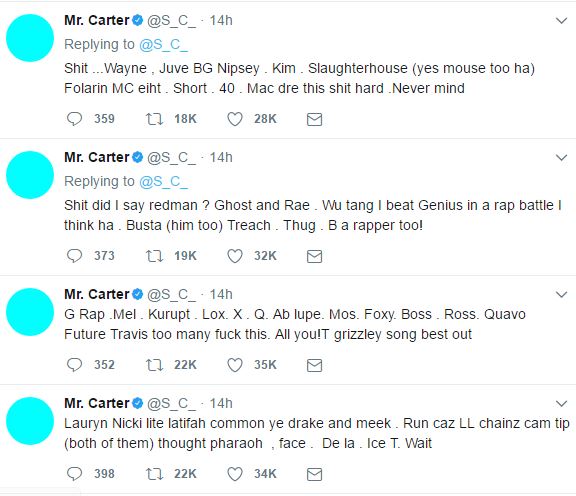Click the @S_C_ mention in the second 'Replying to'
This screenshot has width=576, height=496.
pyautogui.click(x=163, y=182)
